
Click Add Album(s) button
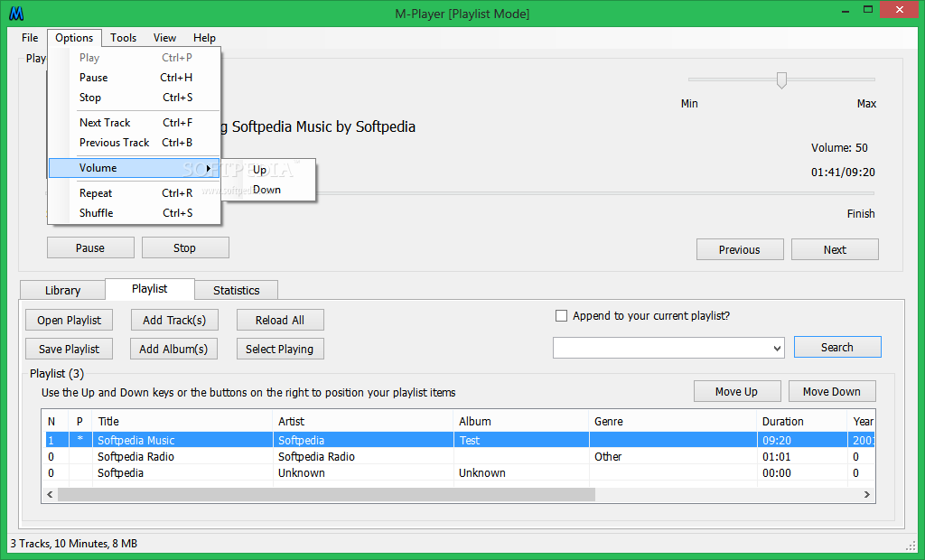click(174, 349)
